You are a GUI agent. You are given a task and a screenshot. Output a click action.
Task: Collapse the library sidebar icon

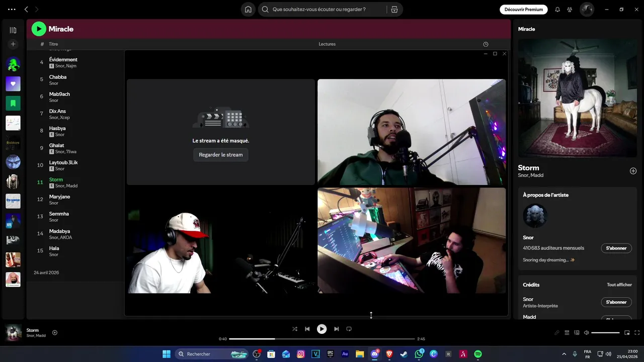13,30
